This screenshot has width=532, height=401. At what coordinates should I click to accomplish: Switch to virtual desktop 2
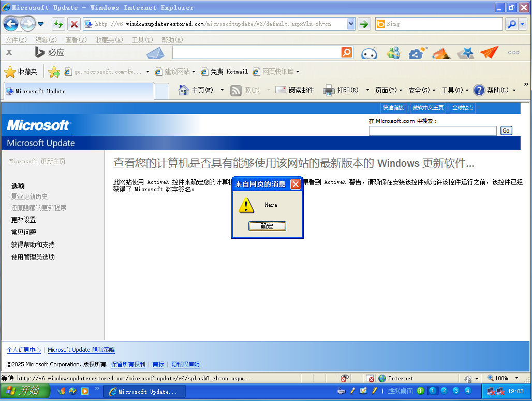[x=444, y=391]
